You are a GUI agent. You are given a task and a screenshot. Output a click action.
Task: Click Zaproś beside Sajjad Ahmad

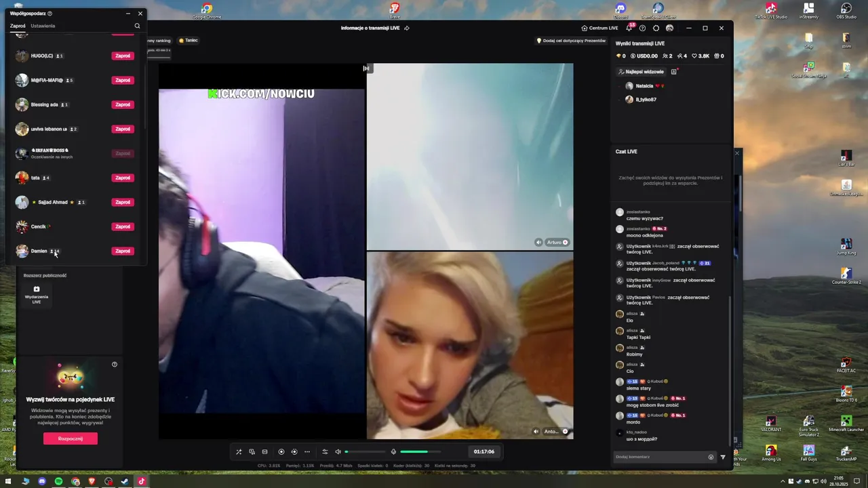click(123, 202)
